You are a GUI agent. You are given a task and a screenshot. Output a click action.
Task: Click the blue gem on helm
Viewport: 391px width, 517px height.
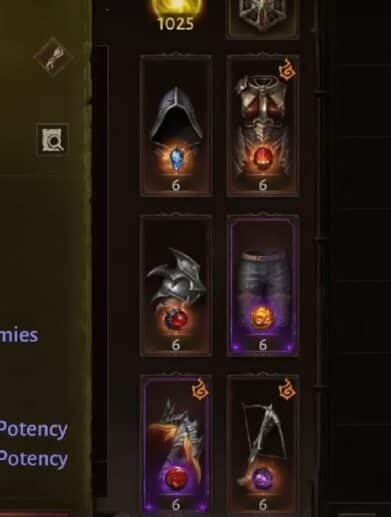click(x=175, y=160)
